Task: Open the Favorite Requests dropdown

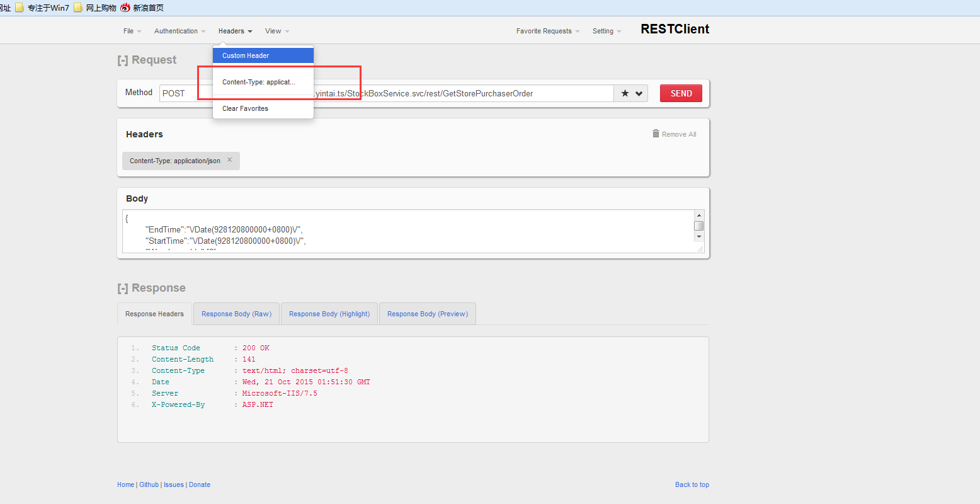Action: tap(547, 30)
